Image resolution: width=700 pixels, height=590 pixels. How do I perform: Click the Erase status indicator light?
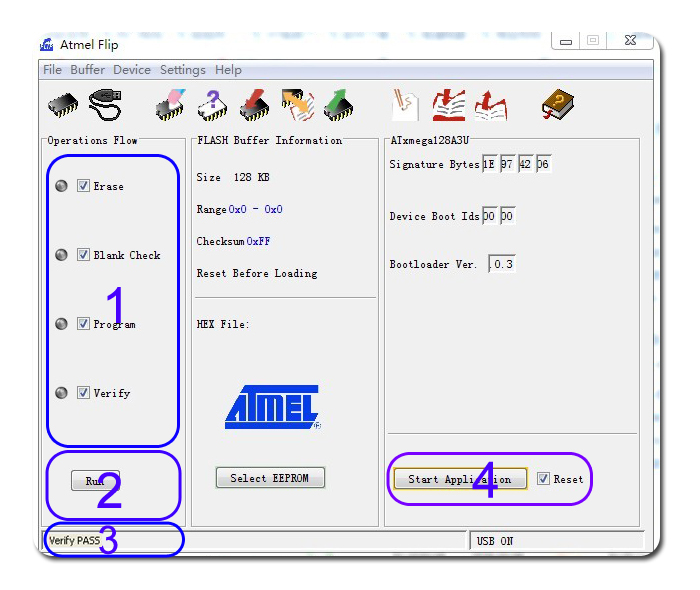click(61, 186)
